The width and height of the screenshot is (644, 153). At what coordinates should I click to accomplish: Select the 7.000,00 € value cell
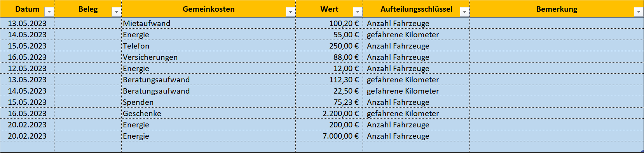(329, 136)
